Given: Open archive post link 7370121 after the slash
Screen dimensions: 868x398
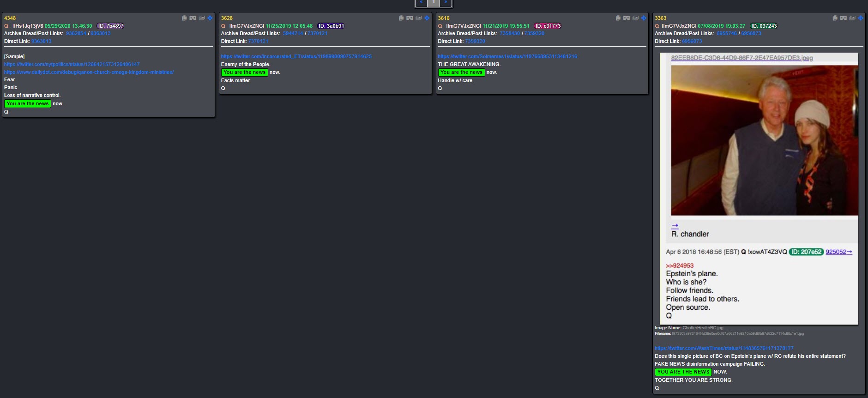Looking at the screenshot, I should (318, 33).
